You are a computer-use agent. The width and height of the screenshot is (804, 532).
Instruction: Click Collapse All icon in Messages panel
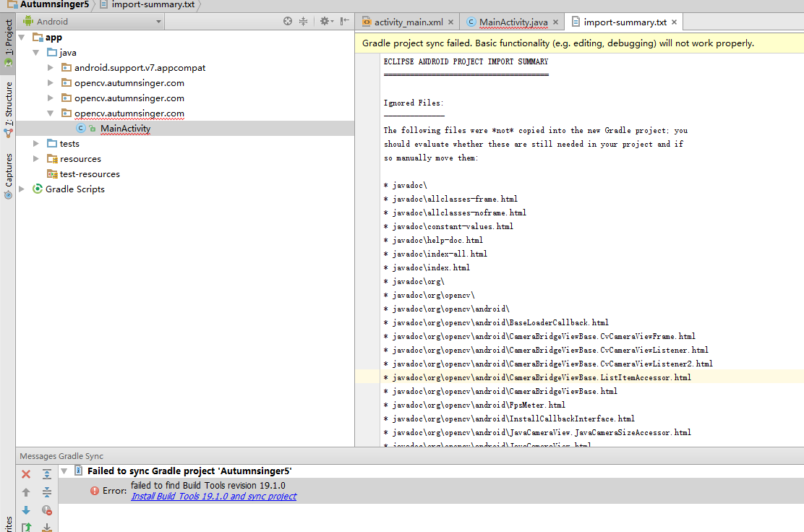click(47, 492)
